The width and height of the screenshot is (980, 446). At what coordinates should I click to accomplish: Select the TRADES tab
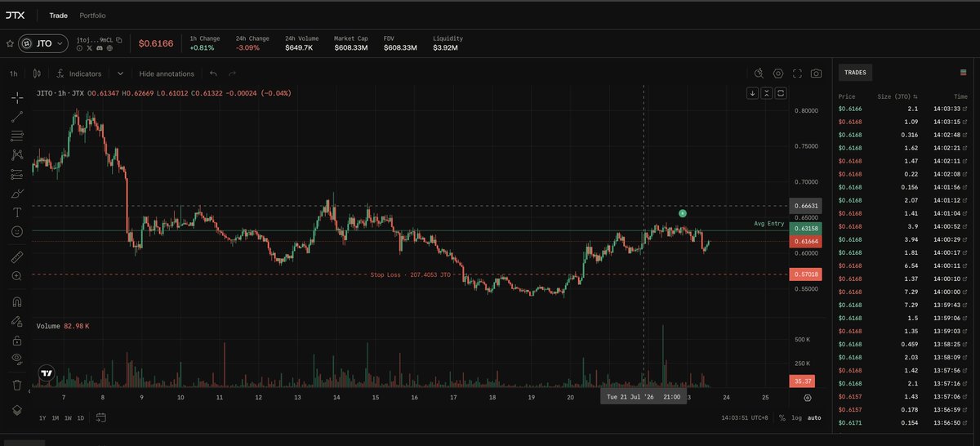click(855, 73)
